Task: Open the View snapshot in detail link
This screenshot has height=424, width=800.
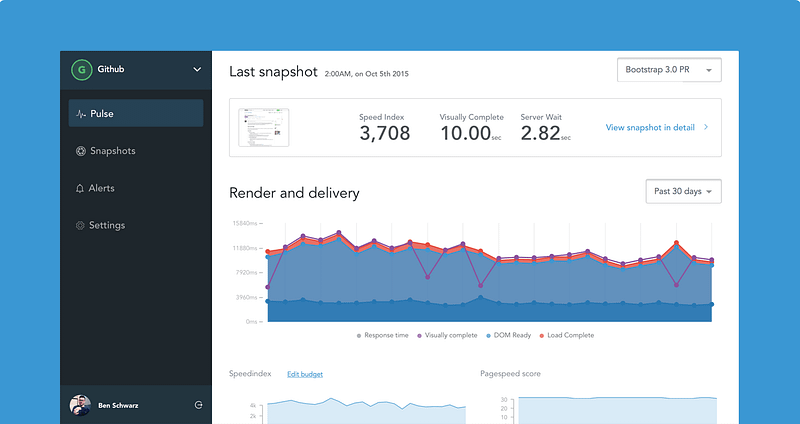Action: click(650, 128)
